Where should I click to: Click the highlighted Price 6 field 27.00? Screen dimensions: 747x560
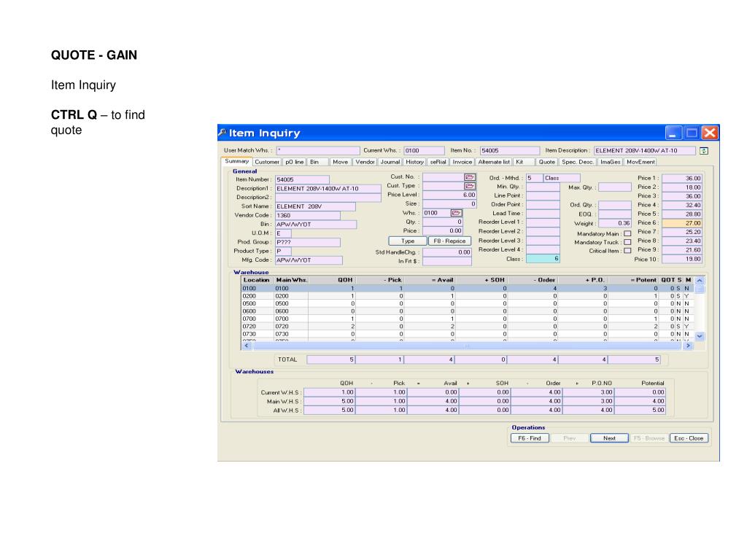click(682, 223)
